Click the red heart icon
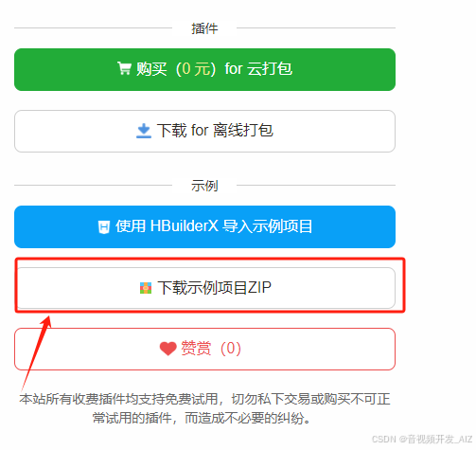 tap(167, 349)
